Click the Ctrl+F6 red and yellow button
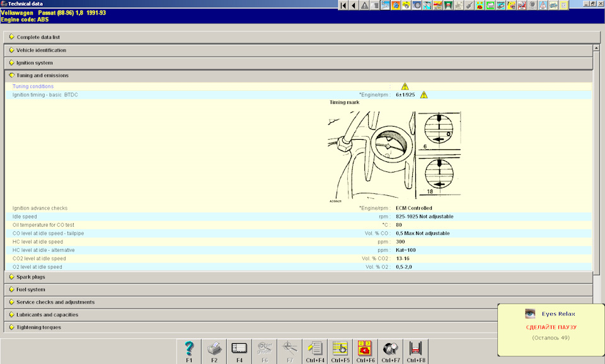 366,351
